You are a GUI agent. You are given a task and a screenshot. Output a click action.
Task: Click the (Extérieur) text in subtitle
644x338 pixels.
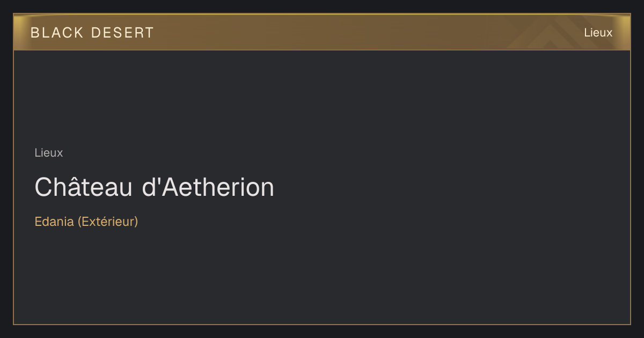pos(108,221)
